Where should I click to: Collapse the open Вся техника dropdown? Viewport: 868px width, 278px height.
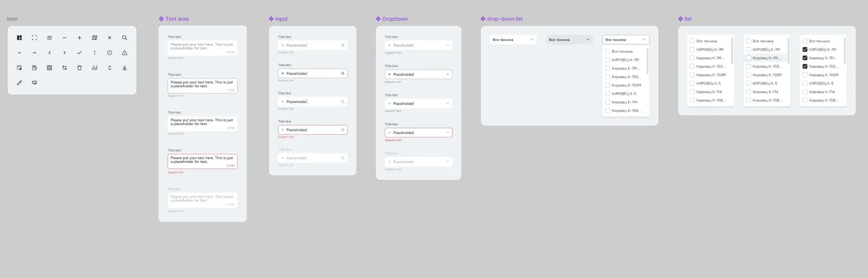pyautogui.click(x=626, y=39)
